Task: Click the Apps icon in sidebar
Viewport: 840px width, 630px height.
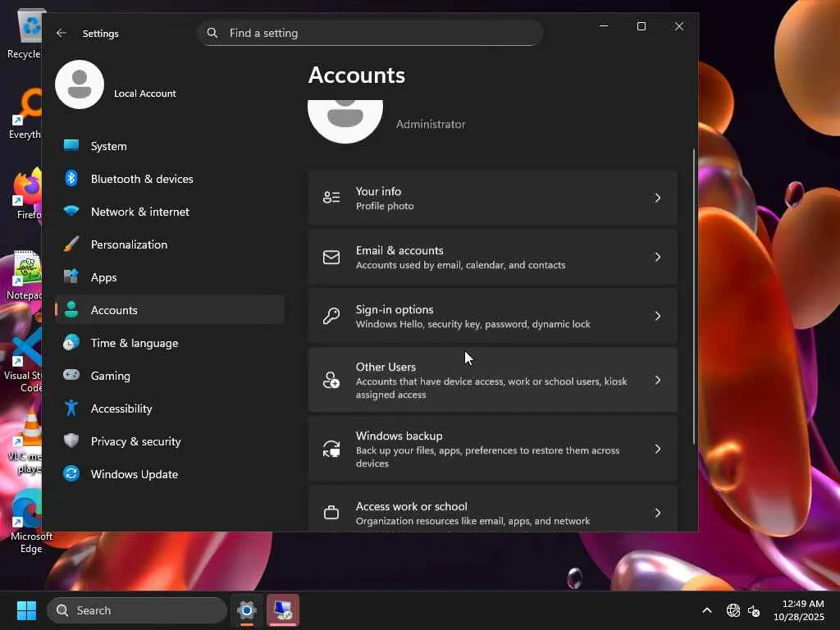Action: point(71,276)
